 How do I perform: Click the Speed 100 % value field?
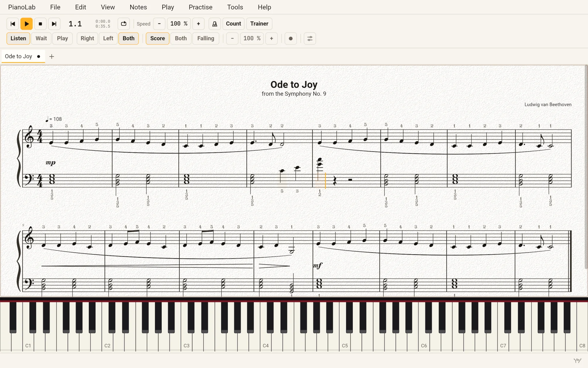pos(179,24)
